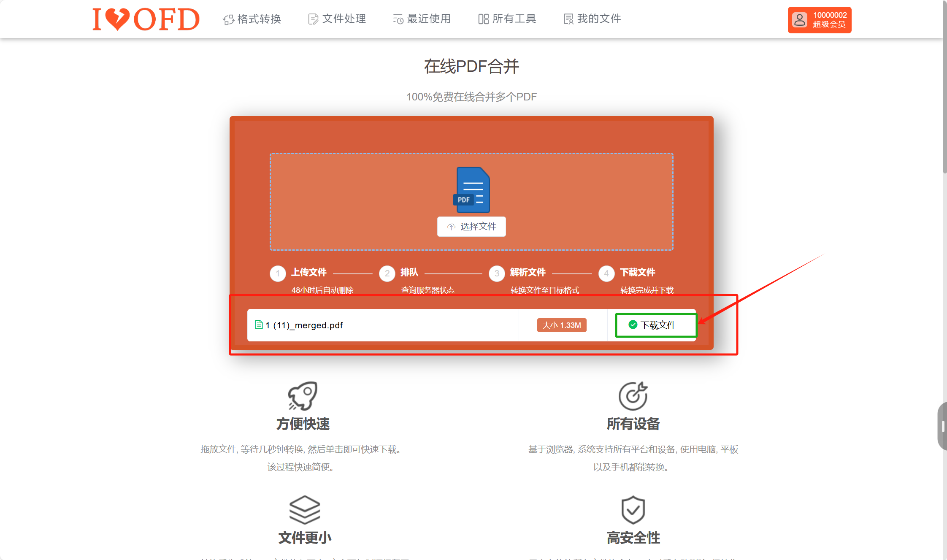
Task: Click step 4 circle 下载文件
Action: (x=606, y=273)
